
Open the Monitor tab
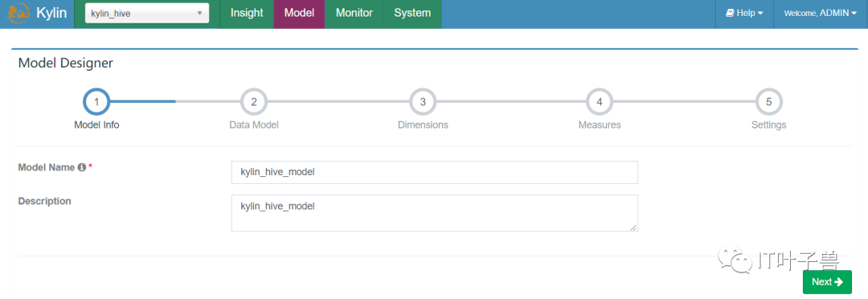point(354,14)
